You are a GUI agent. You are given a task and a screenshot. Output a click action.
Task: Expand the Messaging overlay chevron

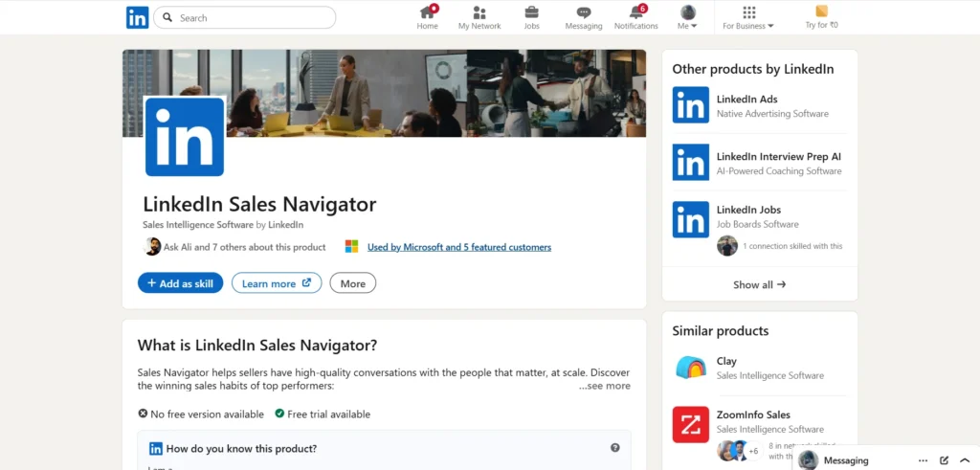(965, 460)
